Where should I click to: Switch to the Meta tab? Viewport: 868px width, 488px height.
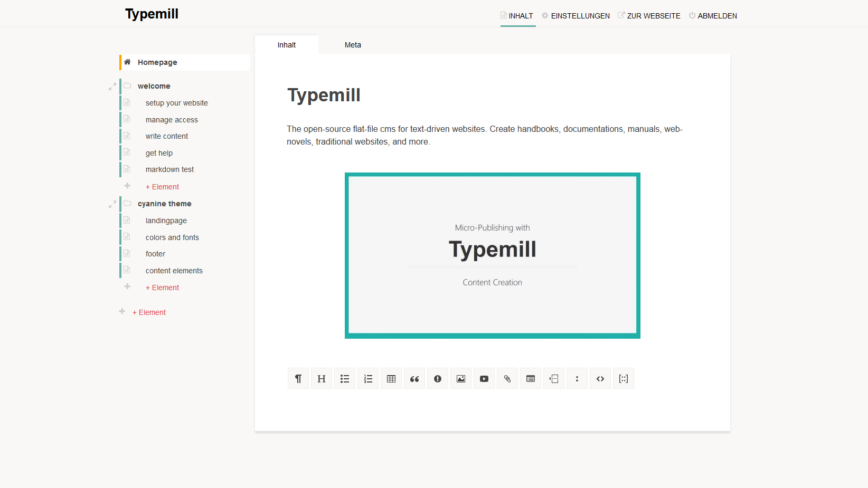[353, 45]
